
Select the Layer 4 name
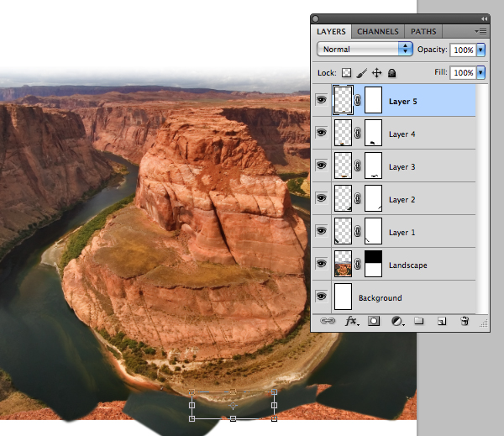coord(402,134)
